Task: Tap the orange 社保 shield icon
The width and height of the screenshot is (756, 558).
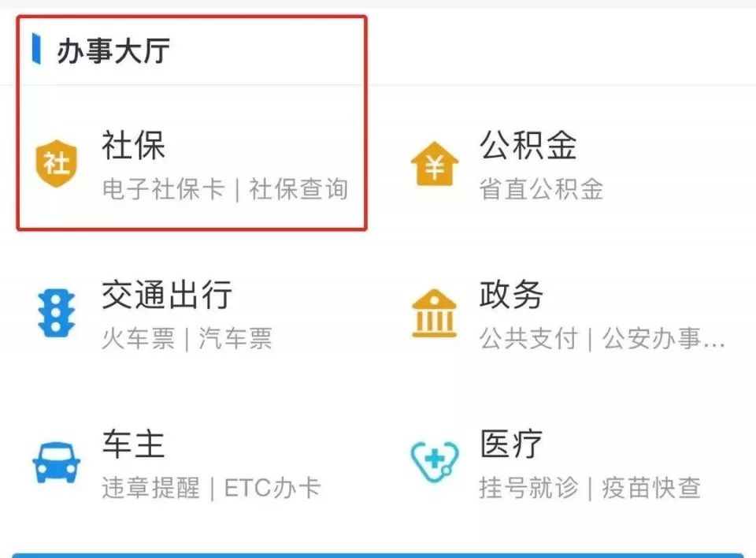Action: point(57,164)
